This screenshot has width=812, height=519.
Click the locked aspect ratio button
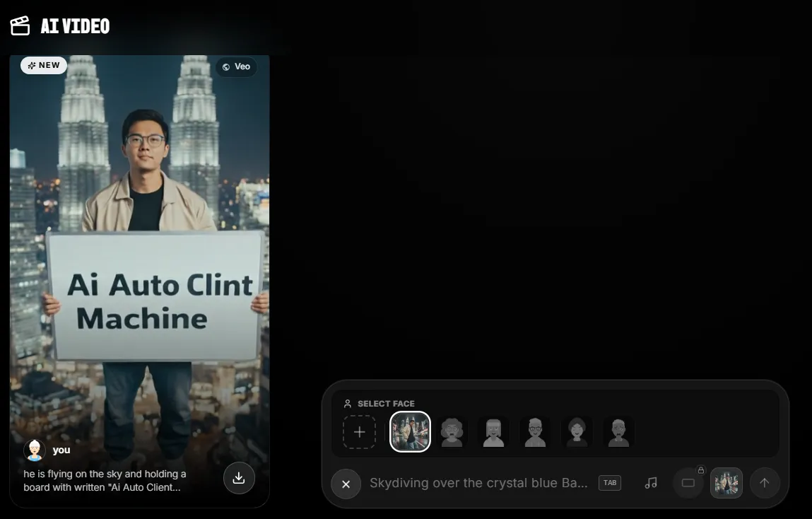tap(688, 483)
